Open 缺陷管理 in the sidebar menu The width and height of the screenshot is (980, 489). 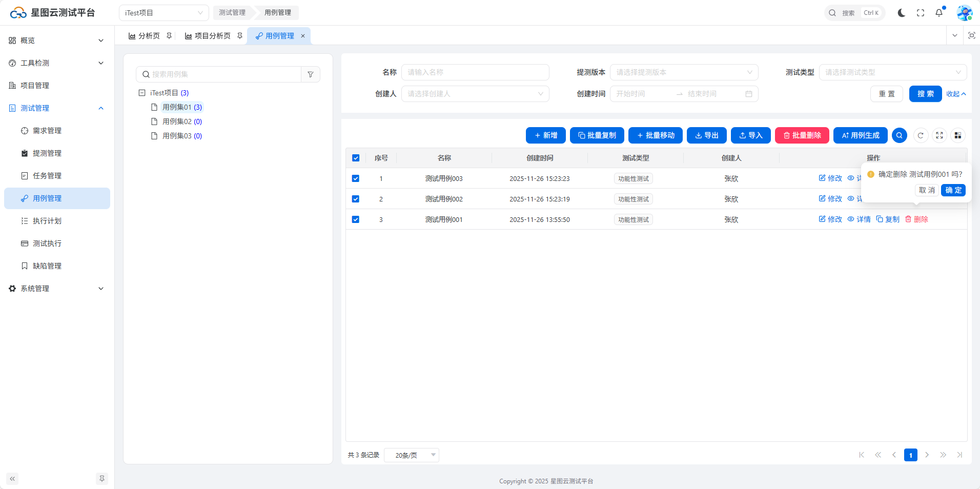[x=47, y=266]
